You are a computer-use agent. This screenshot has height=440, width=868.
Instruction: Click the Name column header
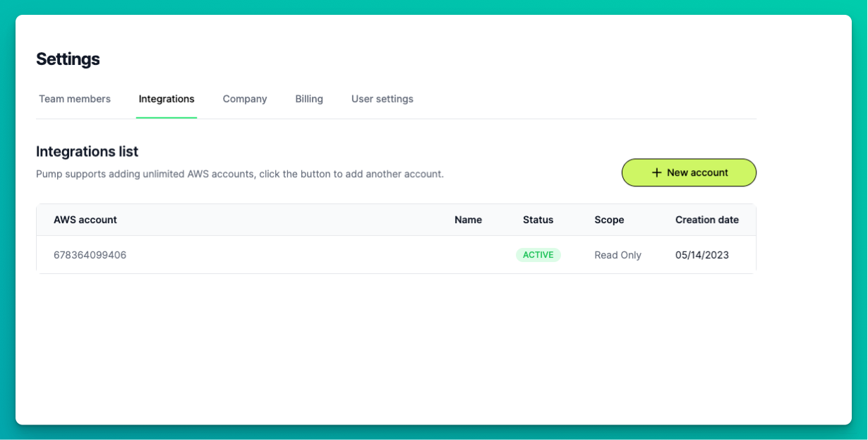coord(468,220)
